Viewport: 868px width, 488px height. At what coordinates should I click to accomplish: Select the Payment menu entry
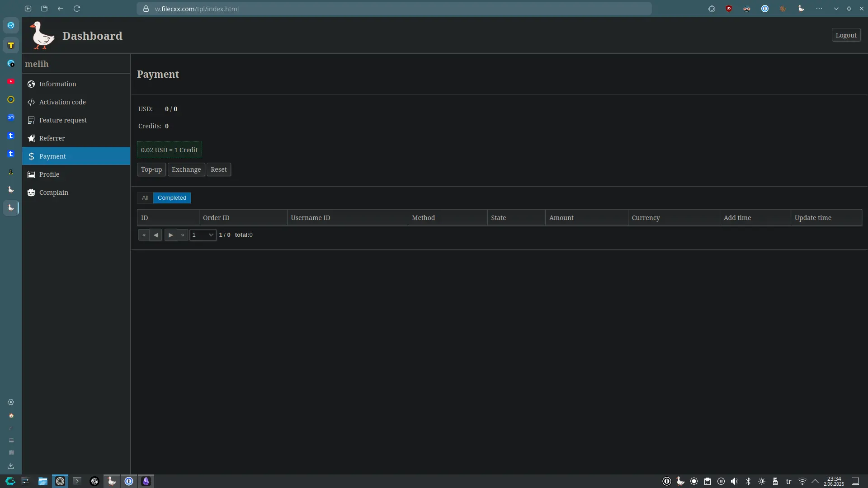click(76, 156)
